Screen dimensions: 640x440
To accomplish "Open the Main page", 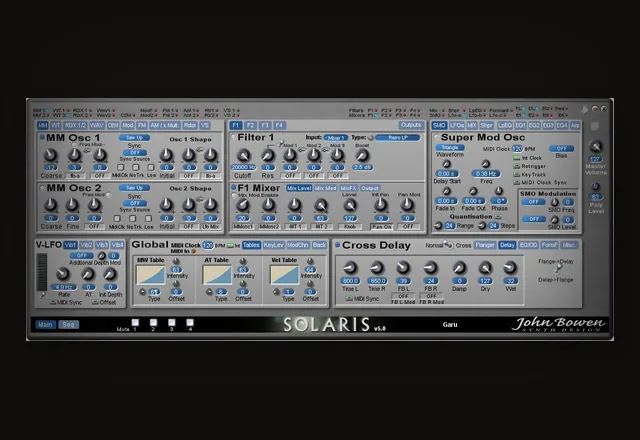I will [x=45, y=324].
